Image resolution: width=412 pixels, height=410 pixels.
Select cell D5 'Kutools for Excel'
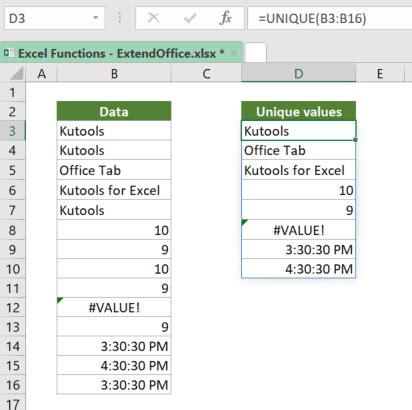(x=299, y=170)
